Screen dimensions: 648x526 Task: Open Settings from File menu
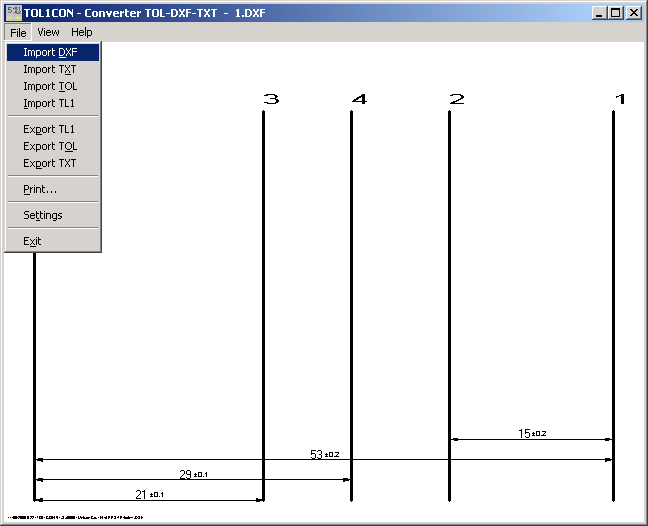[x=43, y=215]
